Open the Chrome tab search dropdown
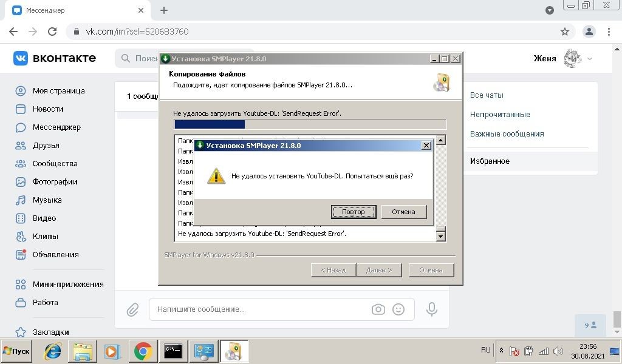The width and height of the screenshot is (622, 364). click(549, 10)
